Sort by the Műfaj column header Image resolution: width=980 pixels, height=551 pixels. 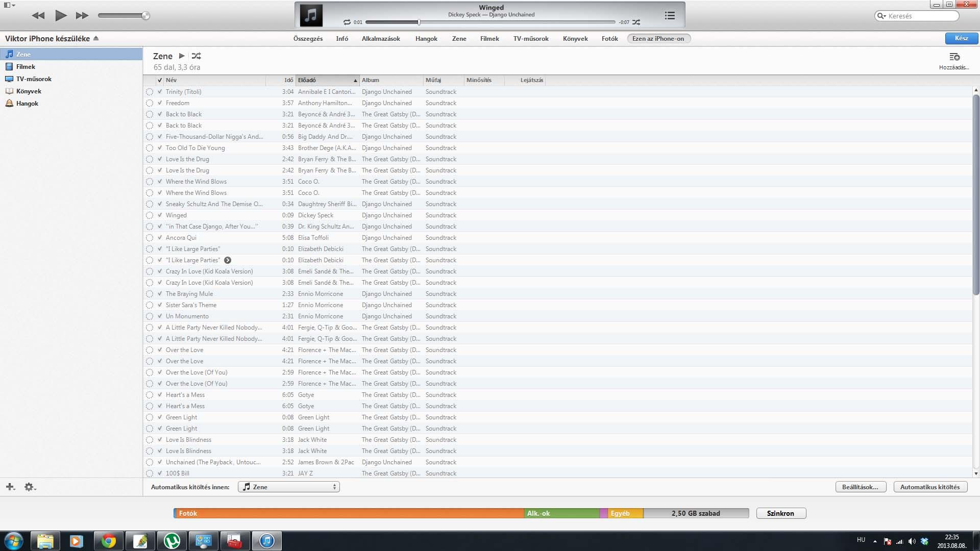pyautogui.click(x=444, y=80)
